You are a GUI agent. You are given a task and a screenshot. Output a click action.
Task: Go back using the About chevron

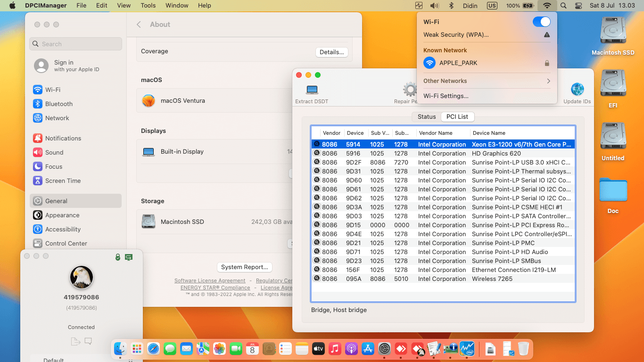point(139,25)
